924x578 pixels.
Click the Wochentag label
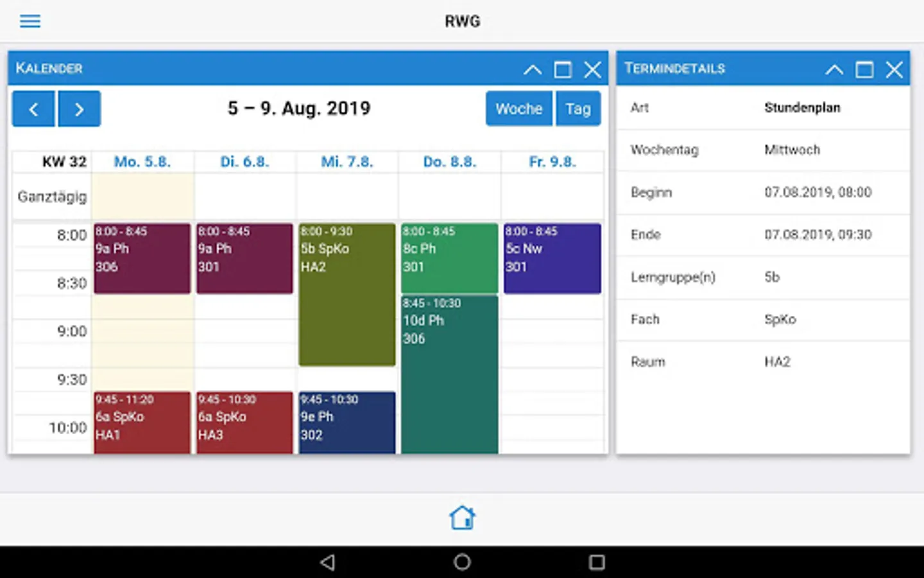[x=664, y=150]
